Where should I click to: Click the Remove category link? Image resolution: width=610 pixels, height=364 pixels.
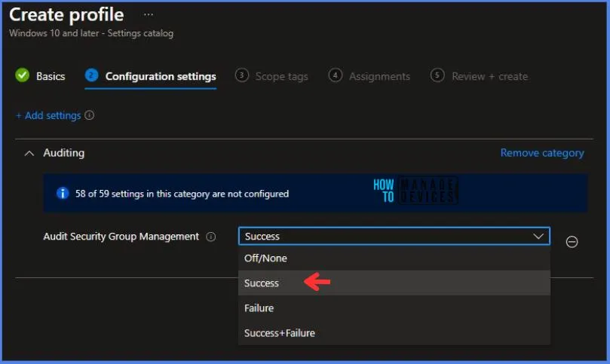coord(542,153)
